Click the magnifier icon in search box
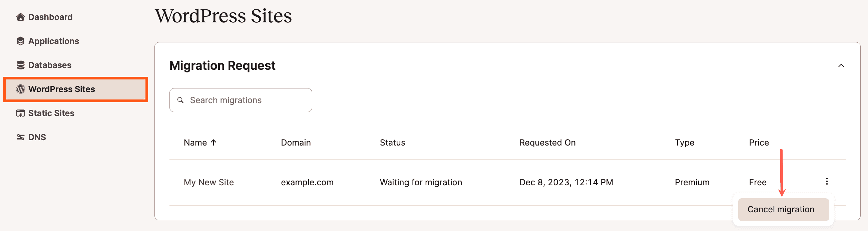Screen dimensions: 868x231 coord(180,100)
